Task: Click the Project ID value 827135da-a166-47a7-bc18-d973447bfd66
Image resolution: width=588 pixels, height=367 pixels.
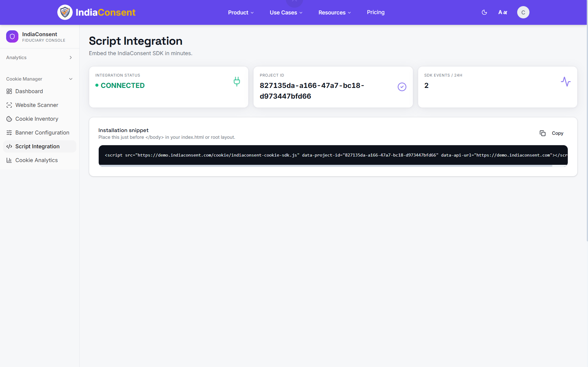Action: pos(312,91)
